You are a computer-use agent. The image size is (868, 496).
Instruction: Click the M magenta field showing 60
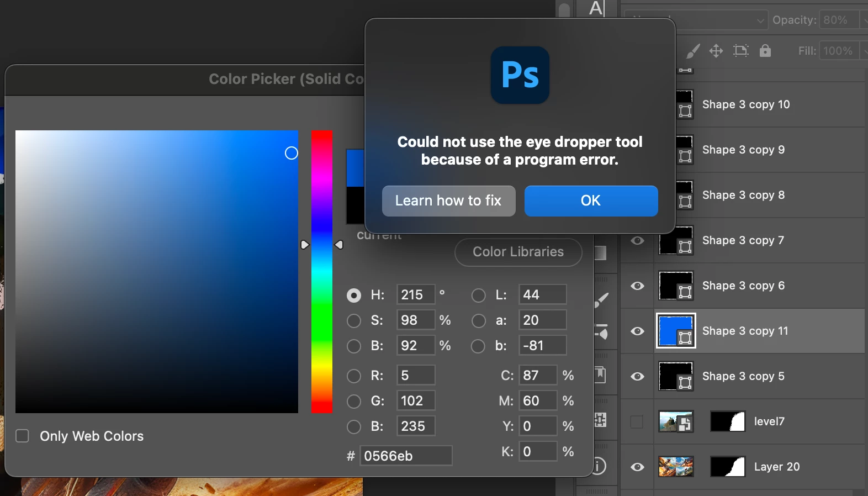(x=538, y=400)
